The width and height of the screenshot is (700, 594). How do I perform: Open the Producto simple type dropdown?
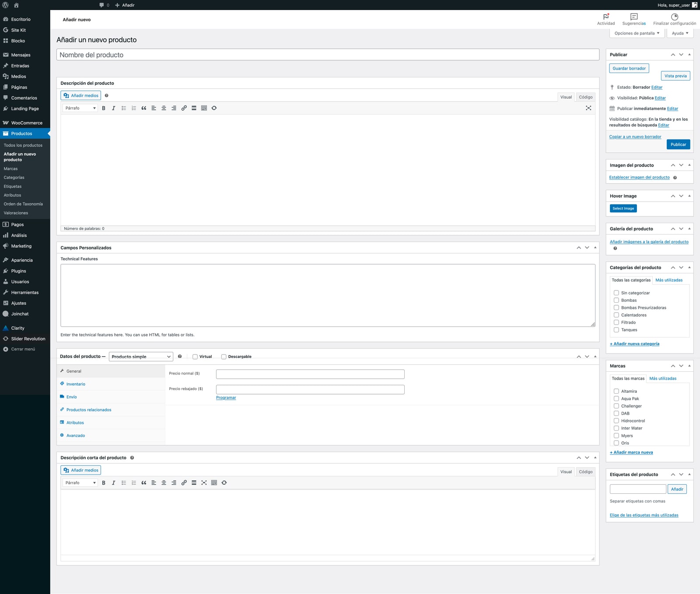[141, 357]
